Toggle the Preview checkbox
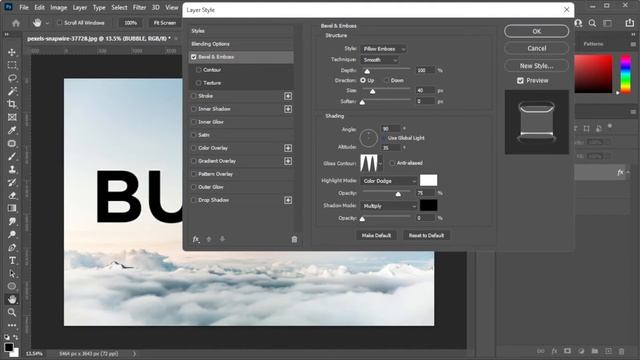Viewport: 640px width, 360px height. (520, 80)
